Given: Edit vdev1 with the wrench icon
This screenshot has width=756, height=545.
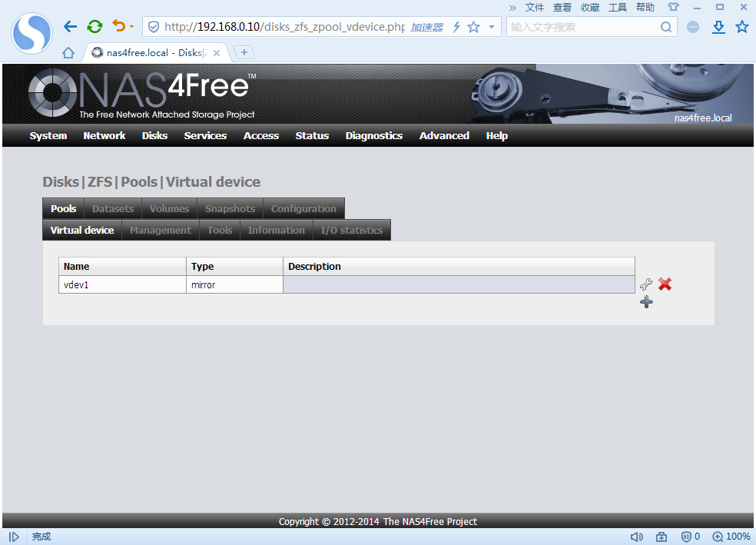Looking at the screenshot, I should [646, 284].
